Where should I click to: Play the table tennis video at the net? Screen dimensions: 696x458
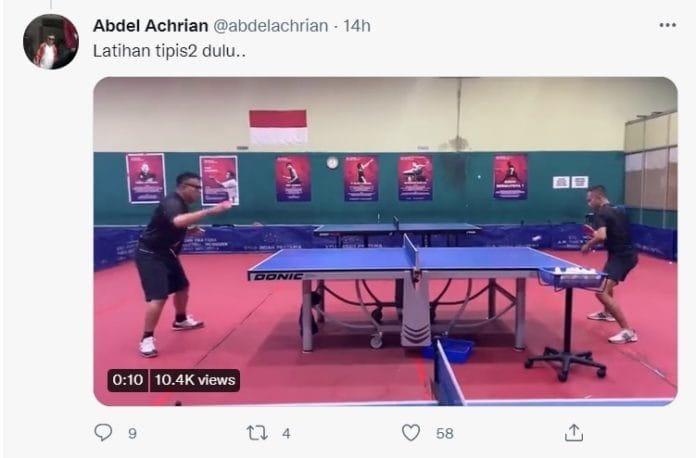[x=385, y=241]
